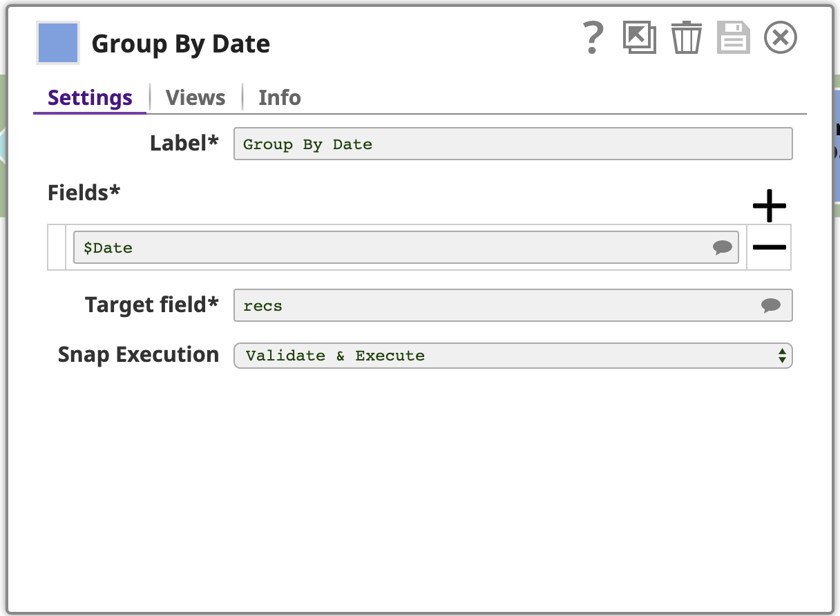Click the blue snap color square
Viewport: 840px width, 616px height.
58,43
